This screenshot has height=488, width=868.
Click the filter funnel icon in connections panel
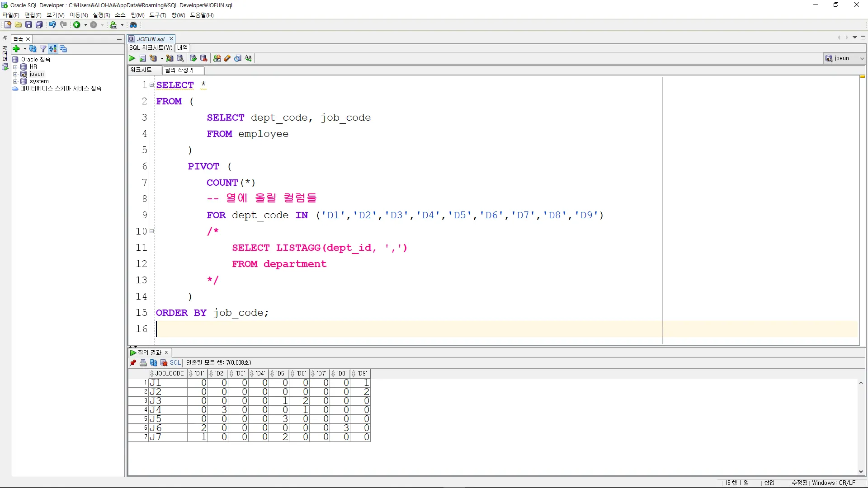click(x=43, y=49)
